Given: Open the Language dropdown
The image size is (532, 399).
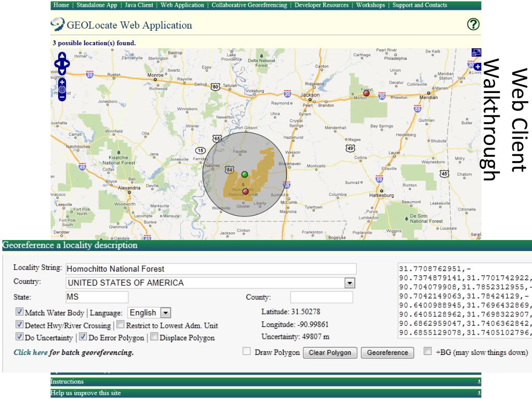Looking at the screenshot, I should click(149, 313).
